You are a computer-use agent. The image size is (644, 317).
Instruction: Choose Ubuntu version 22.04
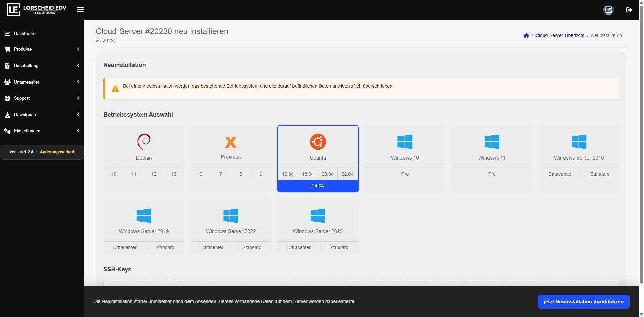tap(347, 174)
